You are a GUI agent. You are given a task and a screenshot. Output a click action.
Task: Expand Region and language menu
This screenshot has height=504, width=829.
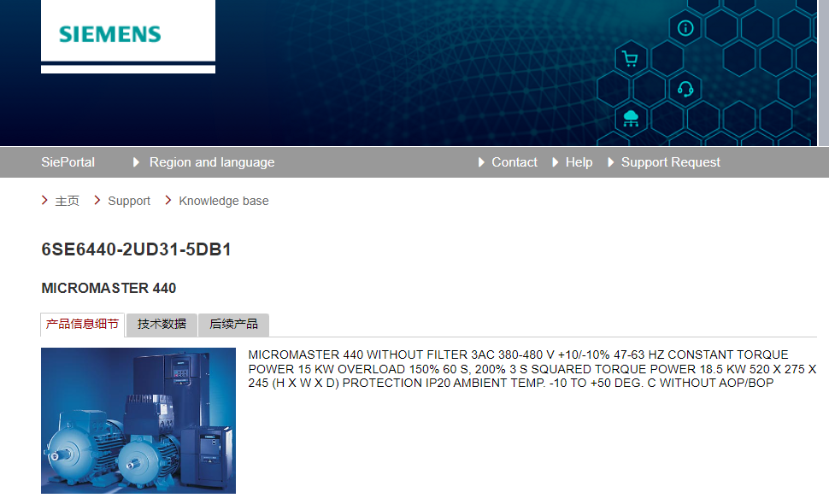click(x=211, y=162)
